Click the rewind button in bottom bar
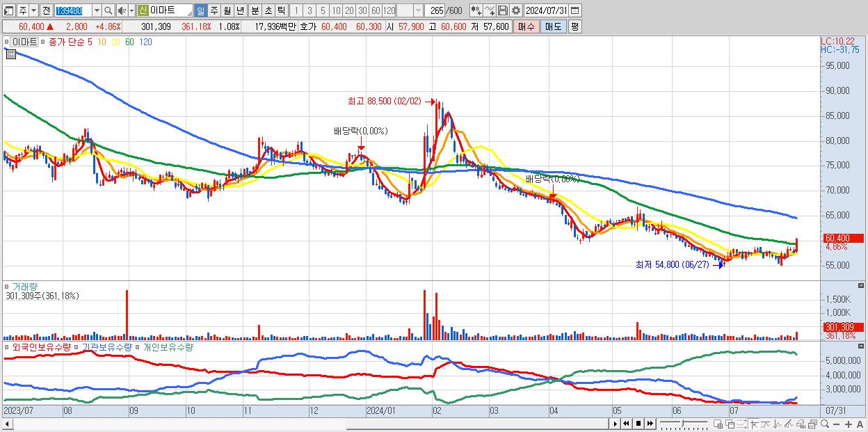 pos(626,424)
